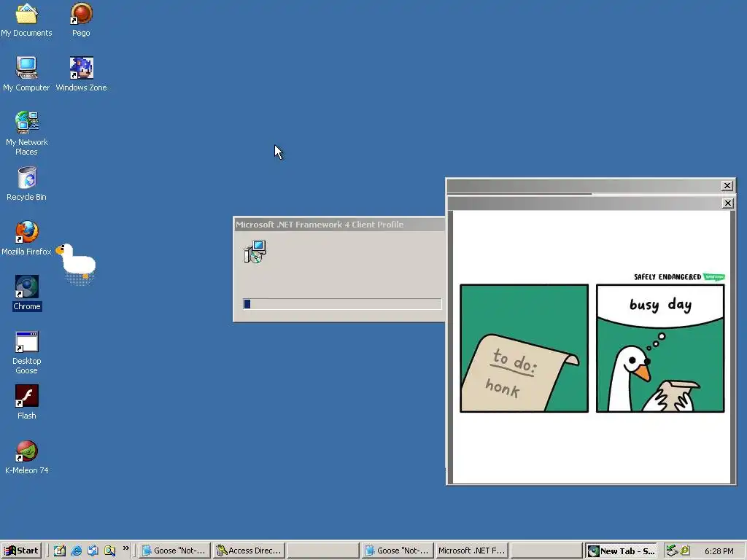Click the Internet Explorer quick launch icon
Screen dimensions: 747x560
pos(76,551)
